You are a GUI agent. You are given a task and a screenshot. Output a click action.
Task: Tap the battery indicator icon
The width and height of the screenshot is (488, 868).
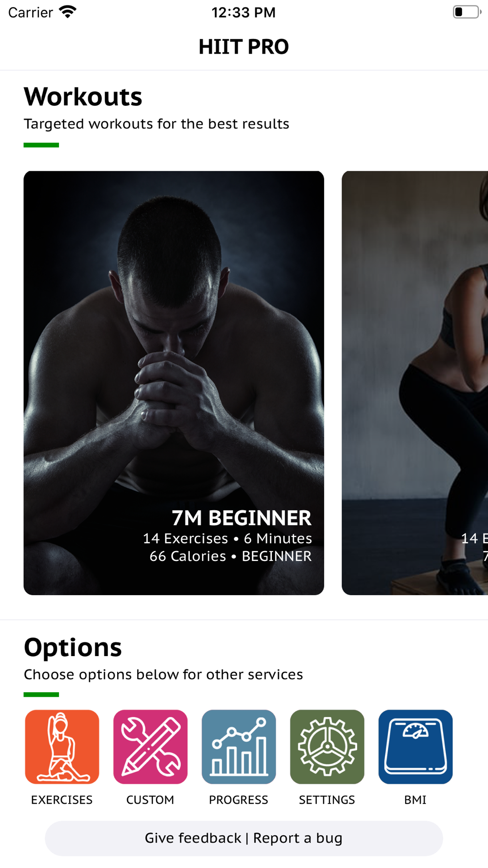tap(467, 12)
